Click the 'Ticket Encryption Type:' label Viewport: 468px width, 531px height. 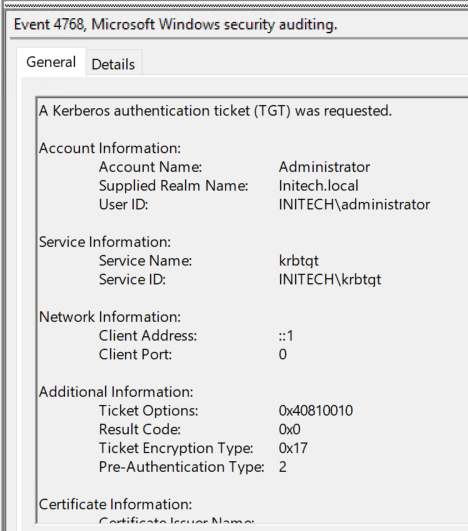tap(176, 448)
